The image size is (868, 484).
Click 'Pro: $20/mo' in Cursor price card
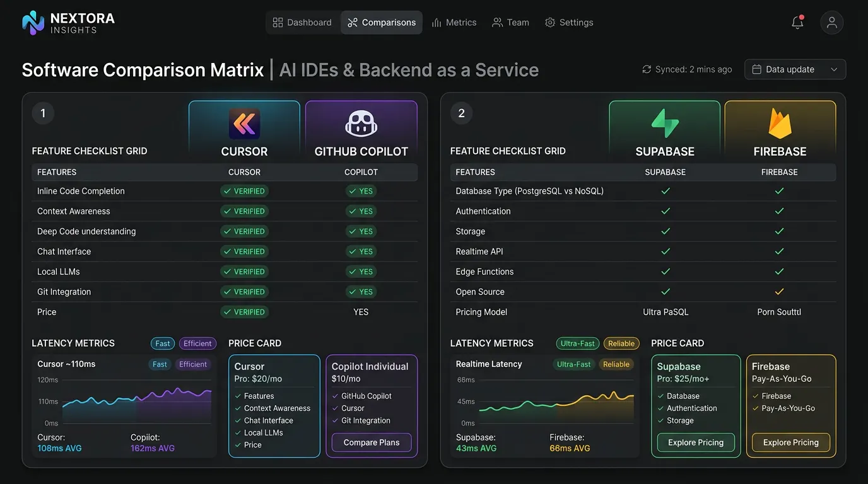257,379
